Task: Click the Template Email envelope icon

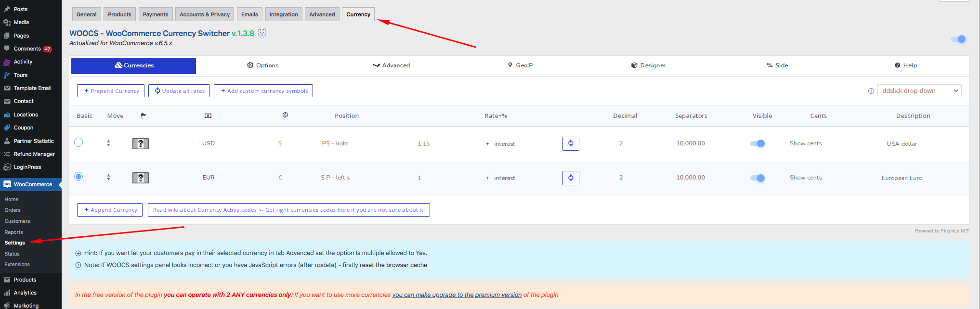Action: [7, 88]
